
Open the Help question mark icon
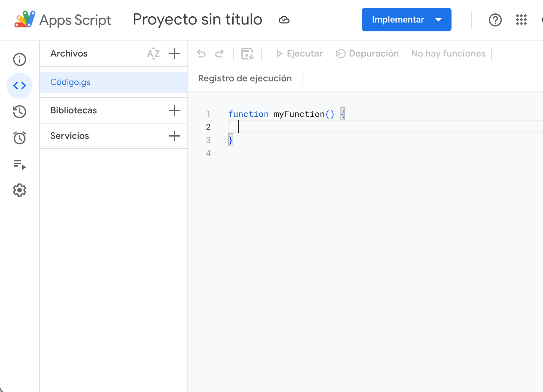tap(495, 20)
